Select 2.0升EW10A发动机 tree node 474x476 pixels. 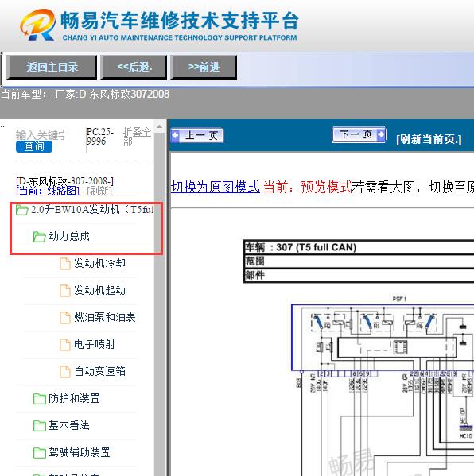click(92, 210)
